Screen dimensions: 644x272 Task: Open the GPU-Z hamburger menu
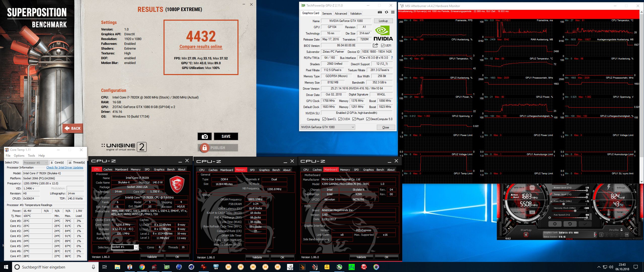[393, 12]
